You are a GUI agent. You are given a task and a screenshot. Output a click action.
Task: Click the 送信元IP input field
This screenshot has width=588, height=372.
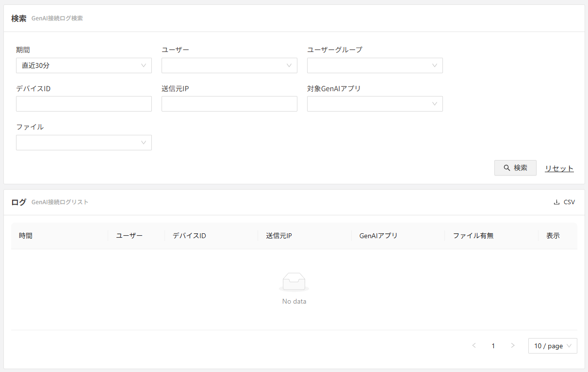[229, 104]
